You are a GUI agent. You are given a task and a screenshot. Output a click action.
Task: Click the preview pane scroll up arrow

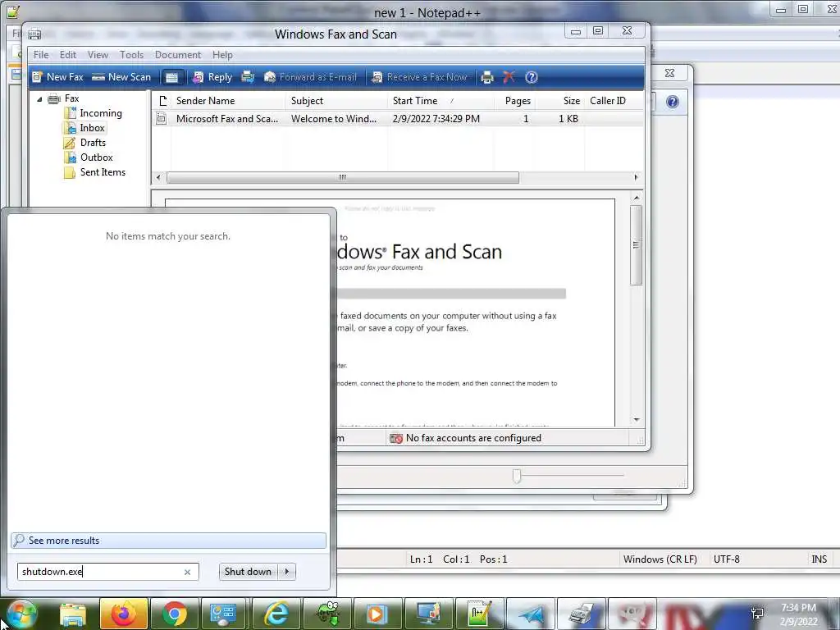click(637, 199)
